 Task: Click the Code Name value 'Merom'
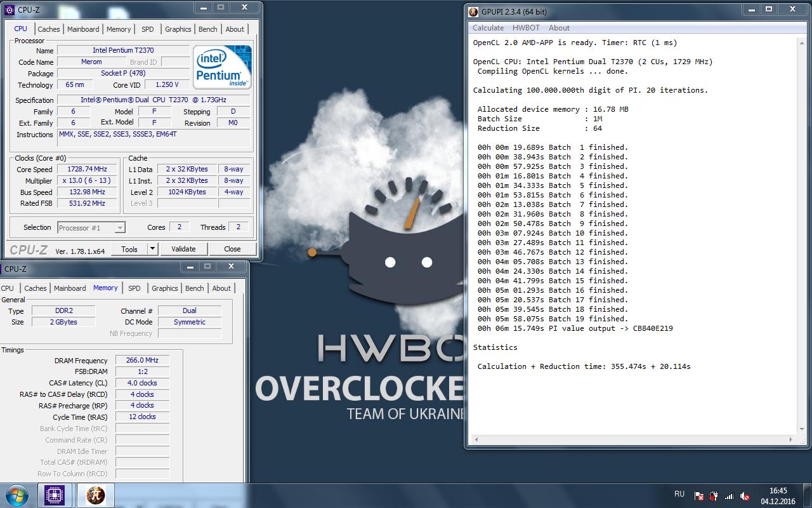click(91, 62)
